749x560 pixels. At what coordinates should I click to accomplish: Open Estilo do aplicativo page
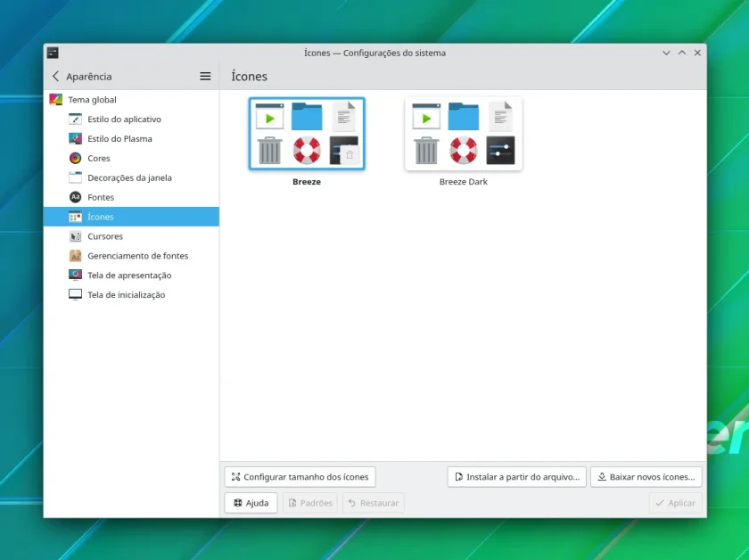[x=131, y=119]
